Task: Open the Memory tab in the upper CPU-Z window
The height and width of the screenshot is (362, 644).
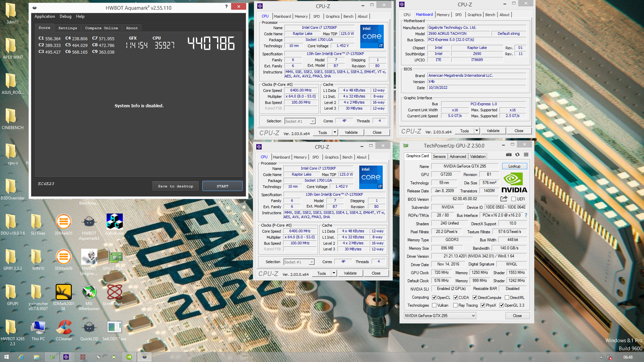Action: (x=301, y=16)
